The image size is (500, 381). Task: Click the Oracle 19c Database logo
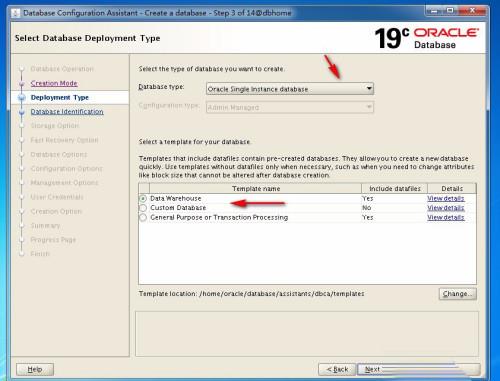click(x=427, y=38)
